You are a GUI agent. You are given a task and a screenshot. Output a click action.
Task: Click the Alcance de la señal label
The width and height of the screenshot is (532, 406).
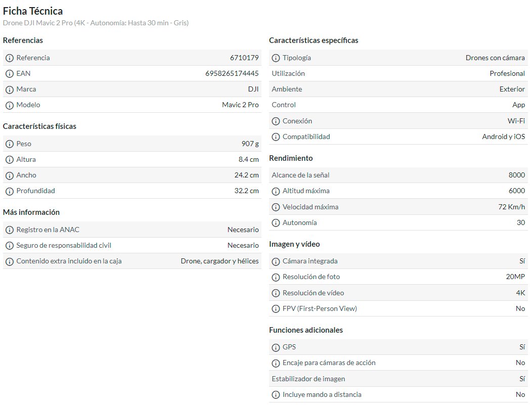[x=300, y=175]
